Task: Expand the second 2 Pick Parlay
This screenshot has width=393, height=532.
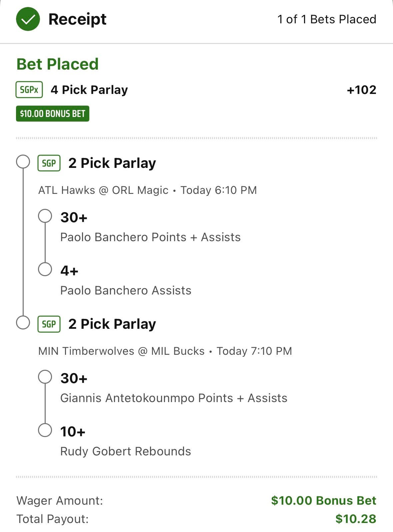Action: [x=112, y=324]
